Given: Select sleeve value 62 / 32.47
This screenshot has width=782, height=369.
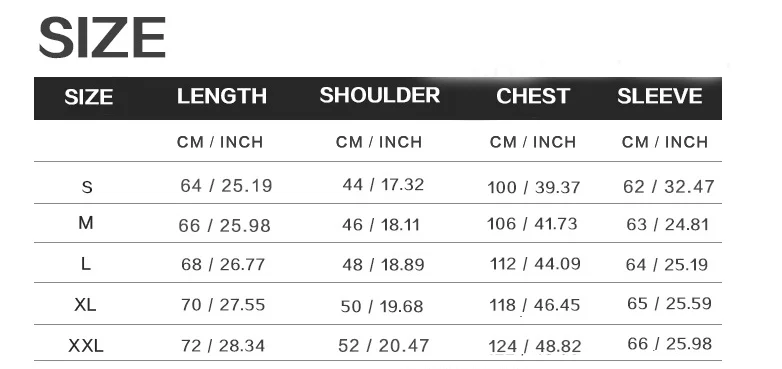Looking at the screenshot, I should 669,186.
